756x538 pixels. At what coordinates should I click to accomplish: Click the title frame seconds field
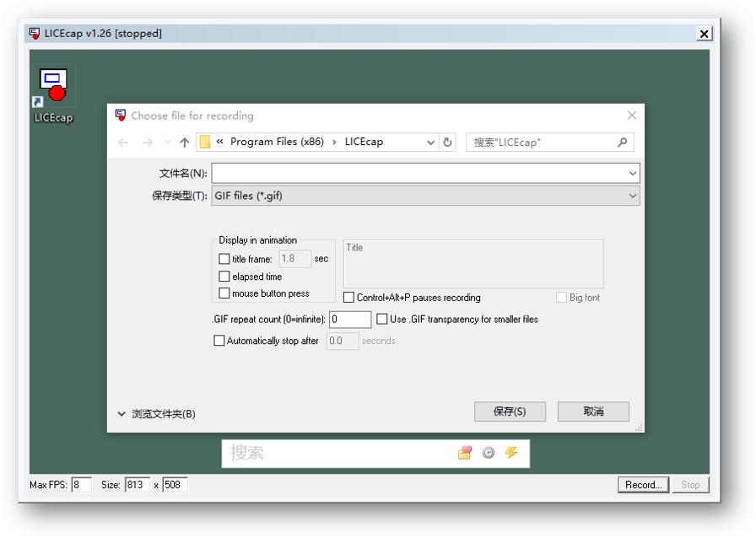click(294, 258)
